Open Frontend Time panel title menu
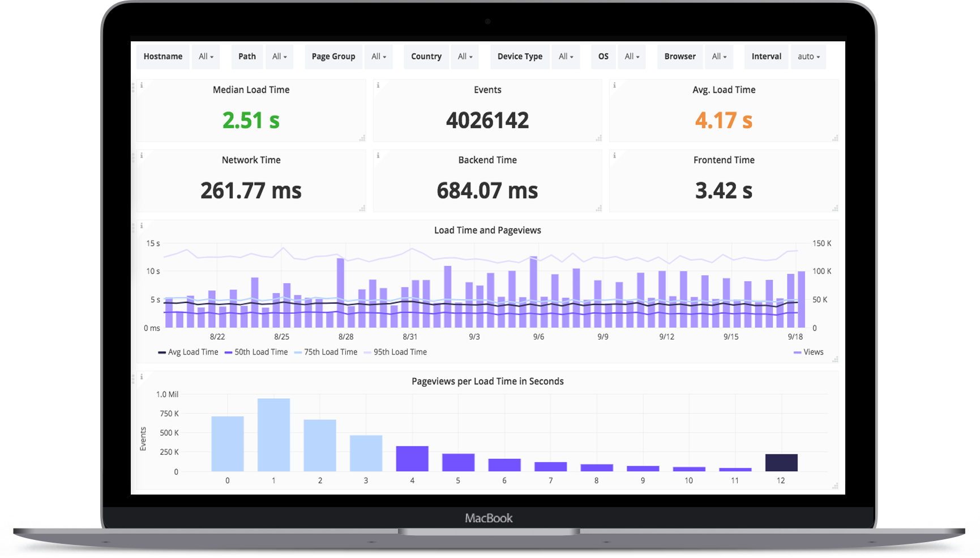The height and width of the screenshot is (558, 980). [724, 160]
